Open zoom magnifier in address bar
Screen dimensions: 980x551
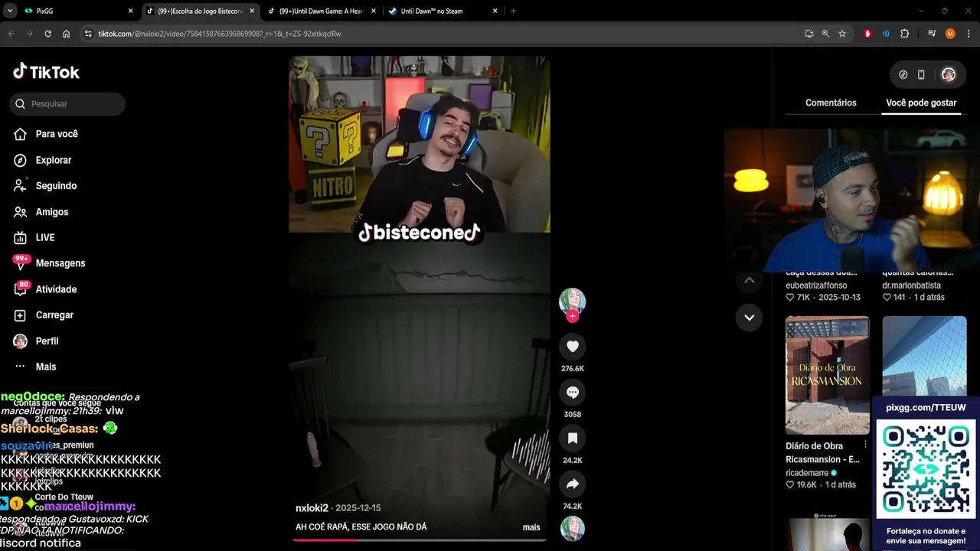[825, 34]
